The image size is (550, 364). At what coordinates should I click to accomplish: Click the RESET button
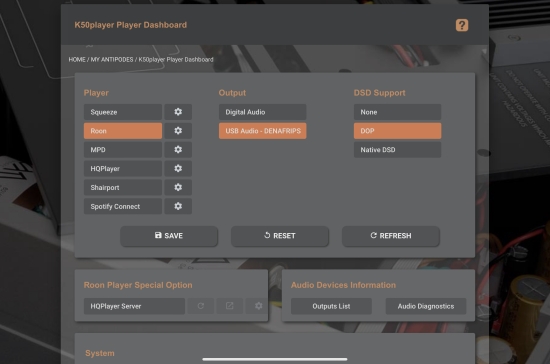coord(280,236)
